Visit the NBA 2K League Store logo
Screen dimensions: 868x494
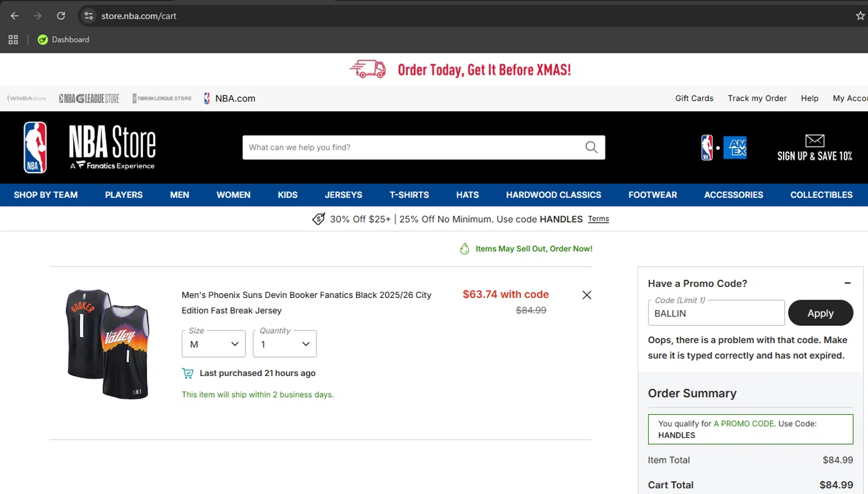coord(162,98)
